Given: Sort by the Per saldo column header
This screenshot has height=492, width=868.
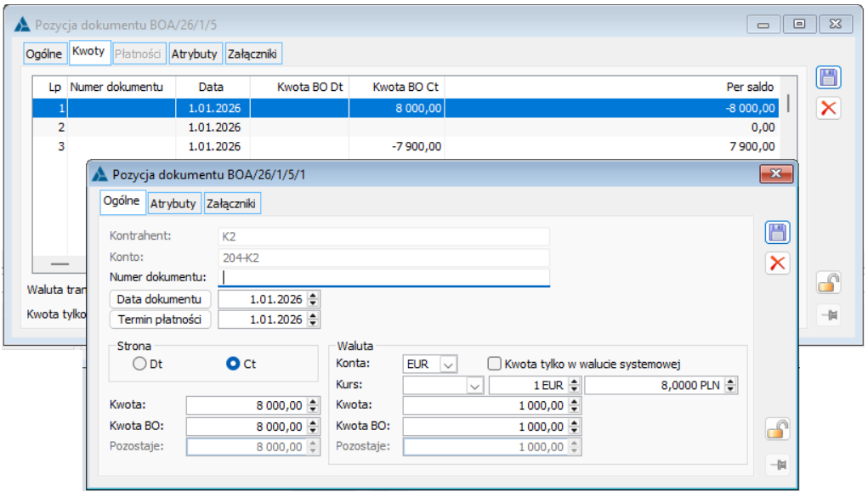Looking at the screenshot, I should coord(612,87).
